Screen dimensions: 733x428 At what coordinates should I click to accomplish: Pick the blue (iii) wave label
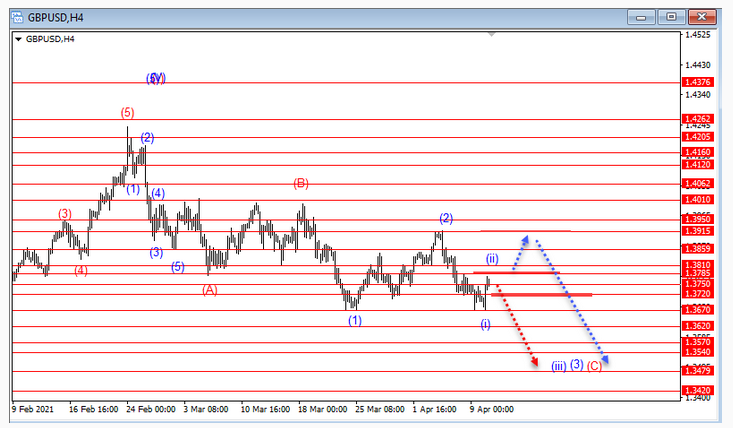558,366
